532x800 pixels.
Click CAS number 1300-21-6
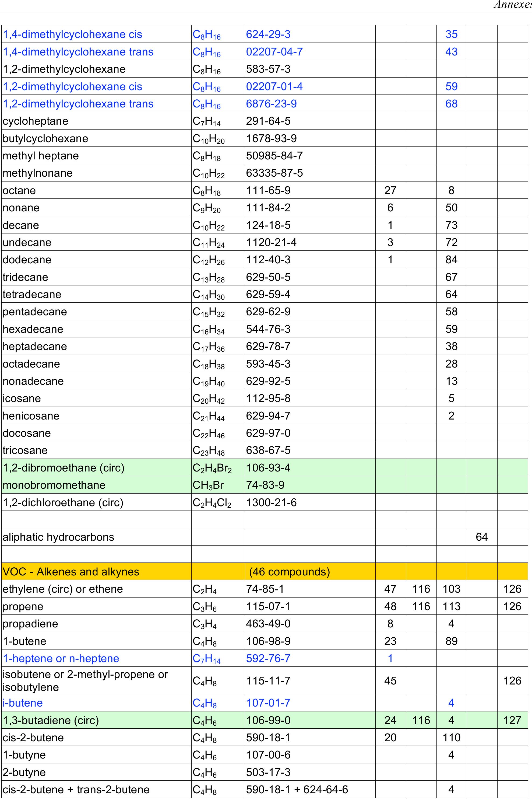tap(271, 502)
